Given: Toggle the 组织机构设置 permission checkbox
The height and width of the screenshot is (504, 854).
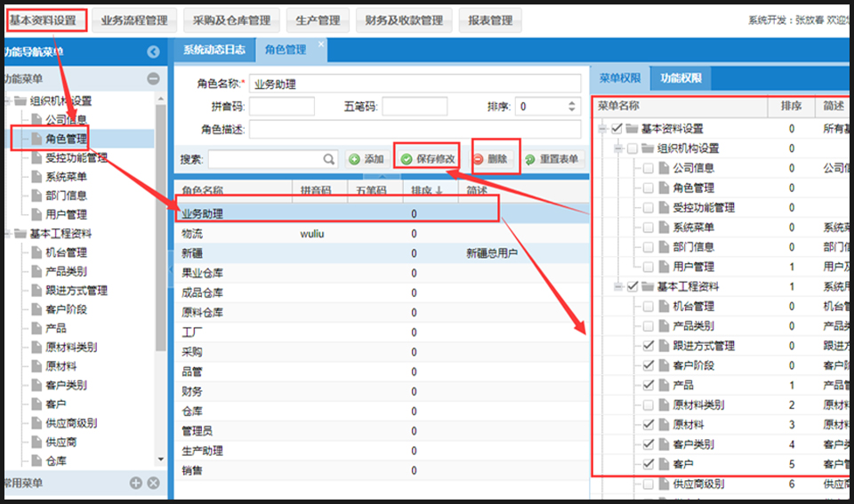Looking at the screenshot, I should point(632,148).
